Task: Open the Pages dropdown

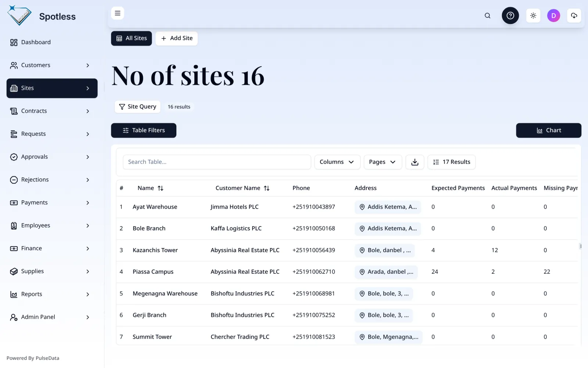Action: (x=383, y=162)
